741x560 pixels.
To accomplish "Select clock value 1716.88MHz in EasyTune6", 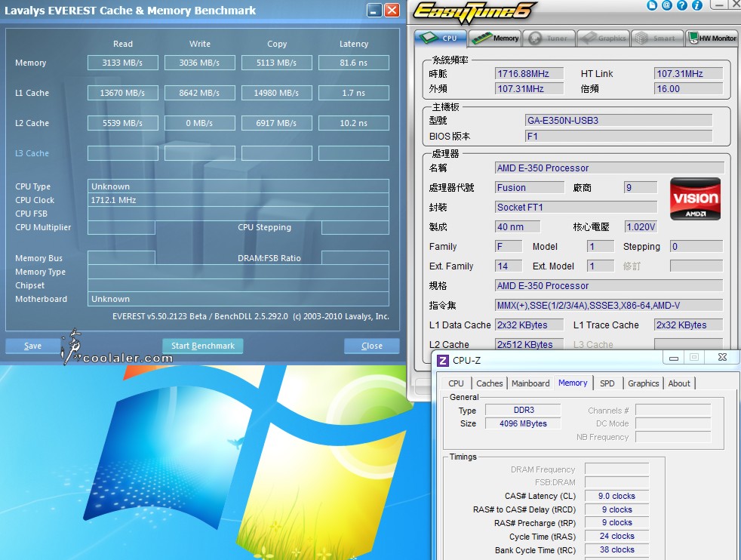I will [x=529, y=74].
